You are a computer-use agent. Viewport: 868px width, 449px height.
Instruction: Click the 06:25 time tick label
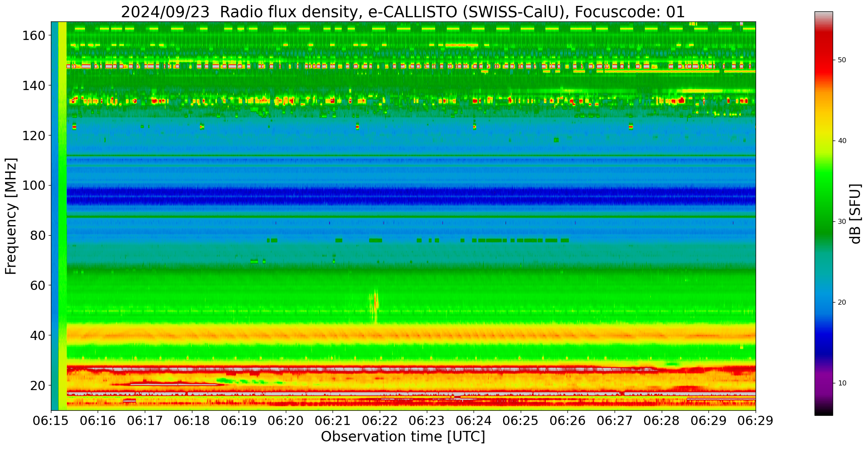coord(521,420)
